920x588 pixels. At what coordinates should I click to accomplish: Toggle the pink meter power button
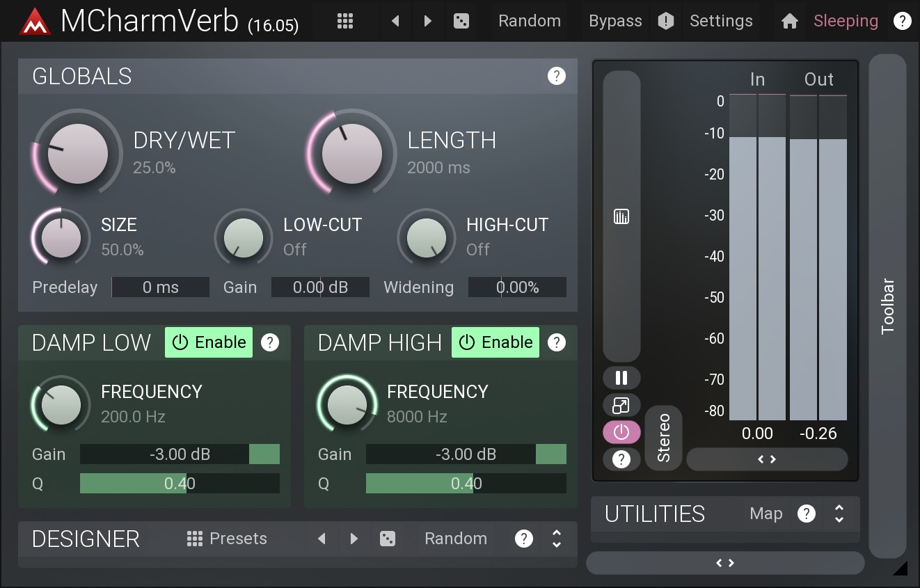pos(621,432)
